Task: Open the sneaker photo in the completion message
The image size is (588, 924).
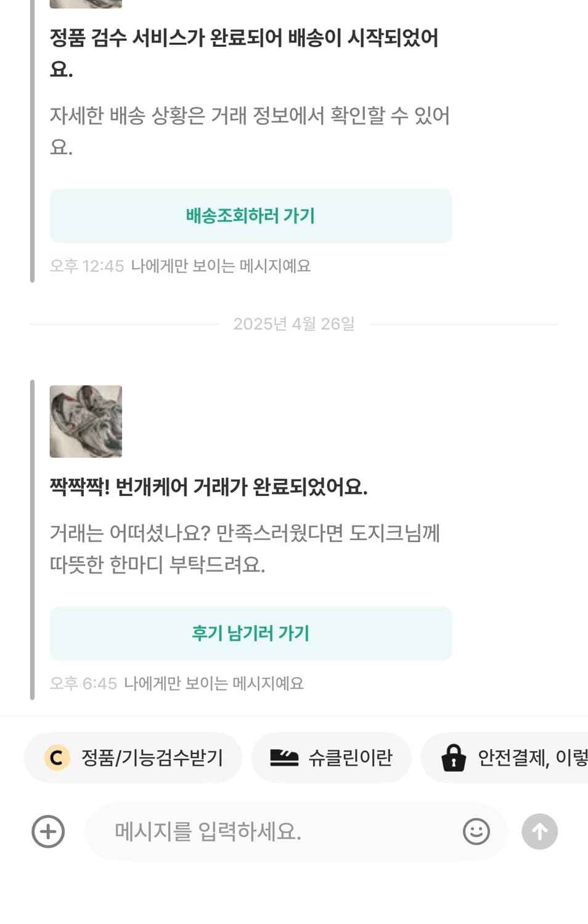Action: (x=86, y=421)
